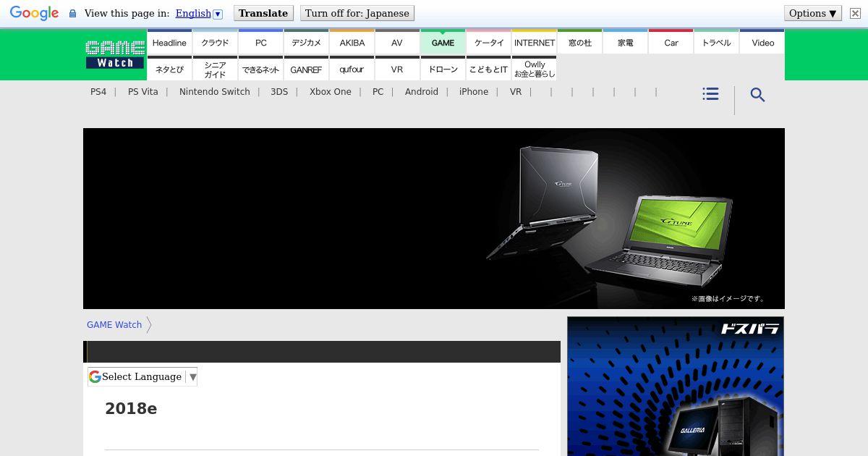Open the できるネット tab
This screenshot has height=456, width=868.
point(260,69)
